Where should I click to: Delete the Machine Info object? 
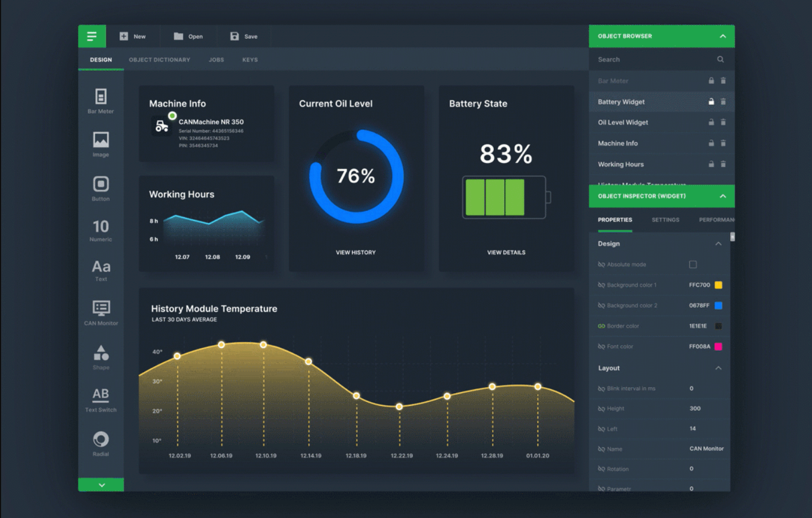[x=723, y=143]
